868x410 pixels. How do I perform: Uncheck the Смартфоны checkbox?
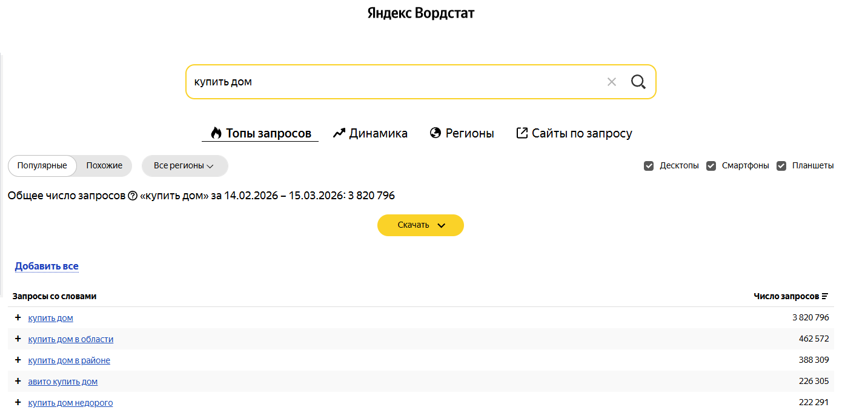point(711,166)
